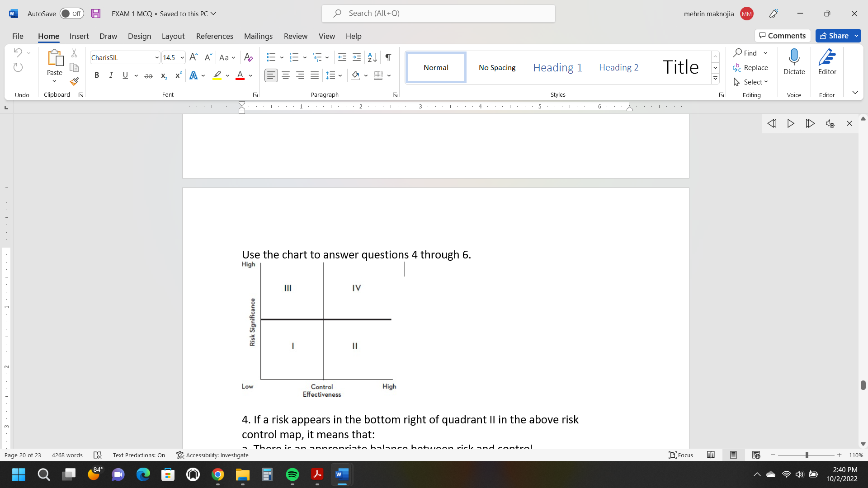Expand the bullet list options
Image resolution: width=868 pixels, height=488 pixels.
point(281,57)
